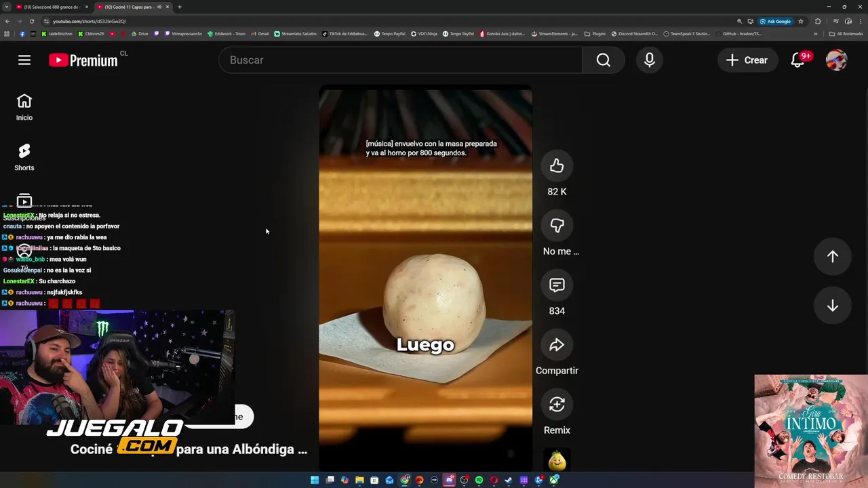
Task: Open Discord from the taskbar
Action: click(449, 480)
